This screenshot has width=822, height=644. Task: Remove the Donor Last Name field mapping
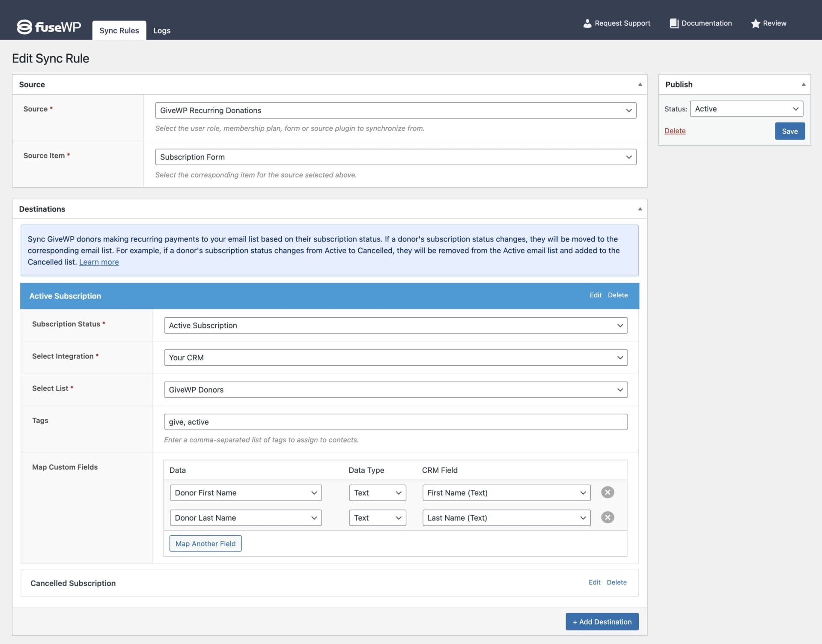pyautogui.click(x=607, y=517)
